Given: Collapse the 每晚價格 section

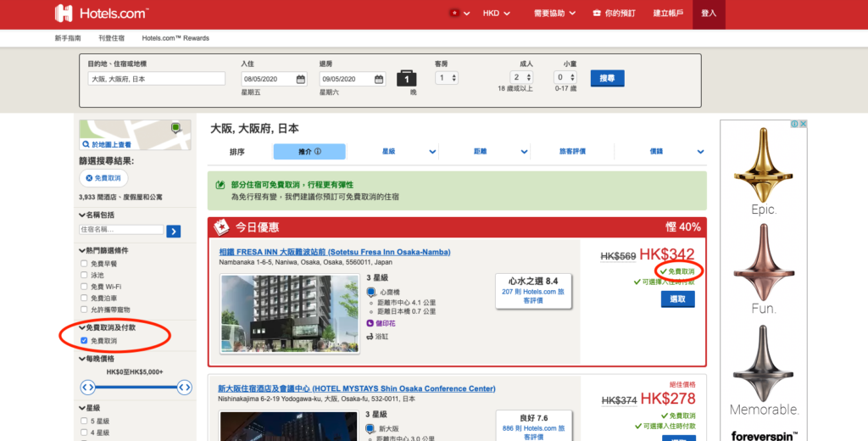Looking at the screenshot, I should pos(97,359).
